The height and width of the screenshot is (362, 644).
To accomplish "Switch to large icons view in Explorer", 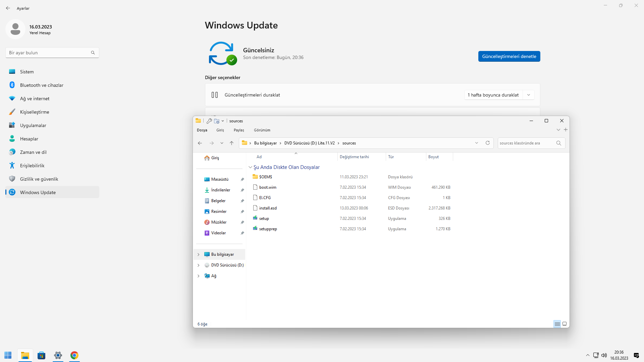I will click(x=565, y=324).
